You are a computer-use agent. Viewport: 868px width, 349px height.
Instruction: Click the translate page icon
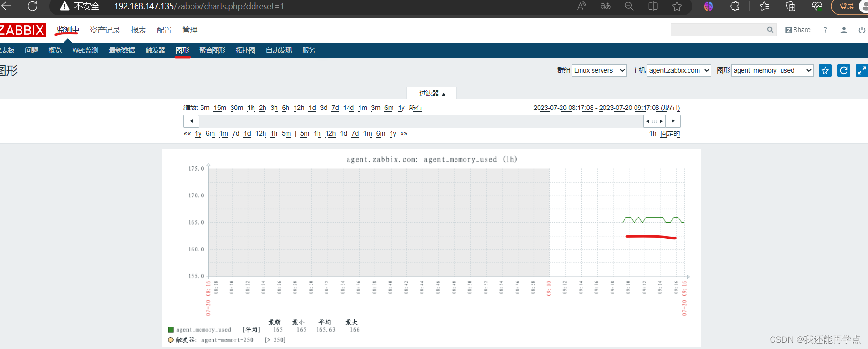click(x=605, y=6)
